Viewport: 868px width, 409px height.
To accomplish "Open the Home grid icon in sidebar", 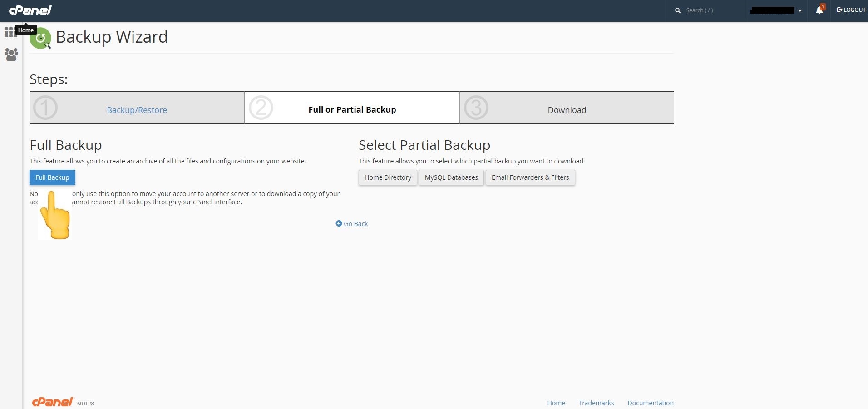I will click(x=9, y=33).
